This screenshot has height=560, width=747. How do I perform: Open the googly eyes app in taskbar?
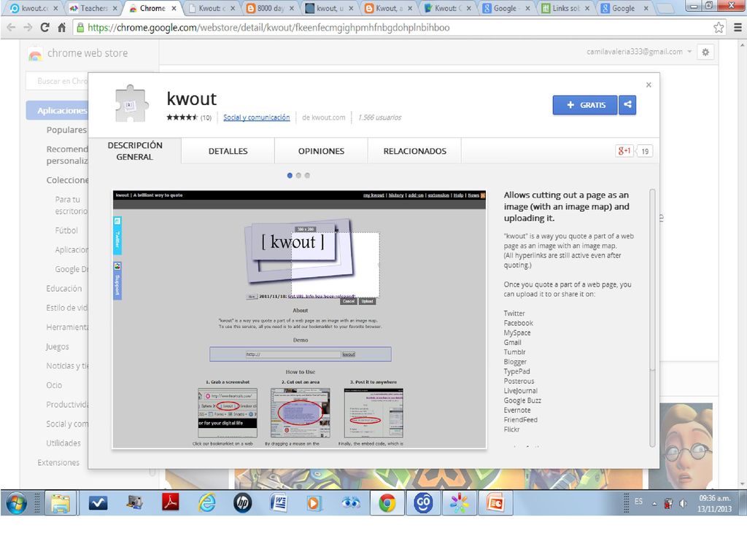pyautogui.click(x=351, y=503)
